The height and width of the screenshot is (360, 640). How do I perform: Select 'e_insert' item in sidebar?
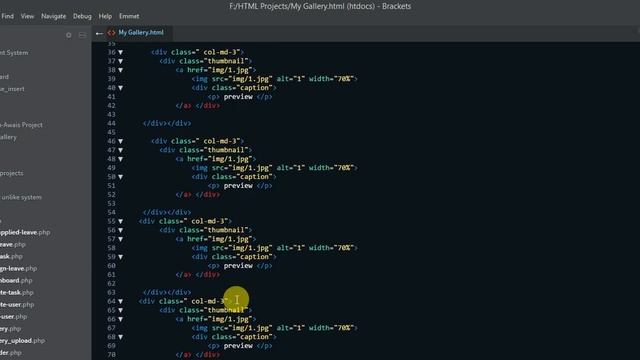click(12, 89)
